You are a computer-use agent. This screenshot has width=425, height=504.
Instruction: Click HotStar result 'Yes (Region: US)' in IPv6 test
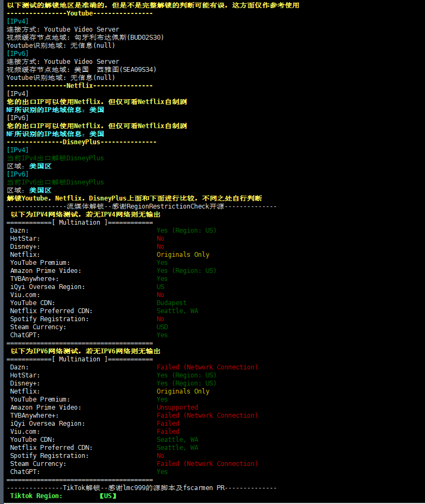coord(186,375)
